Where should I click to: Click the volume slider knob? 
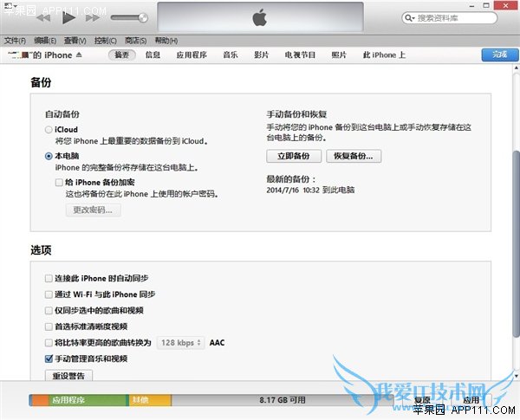point(143,17)
